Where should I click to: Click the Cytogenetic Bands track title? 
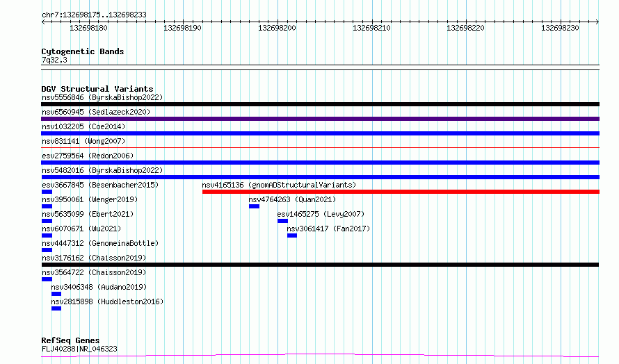[83, 51]
